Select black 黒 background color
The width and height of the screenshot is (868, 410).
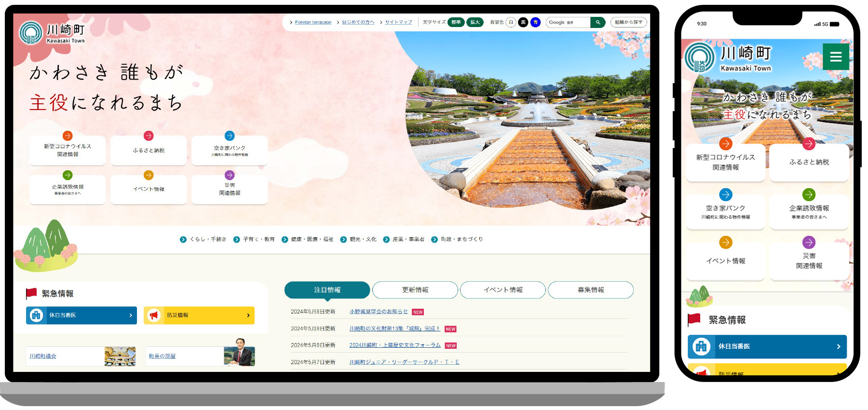[523, 22]
